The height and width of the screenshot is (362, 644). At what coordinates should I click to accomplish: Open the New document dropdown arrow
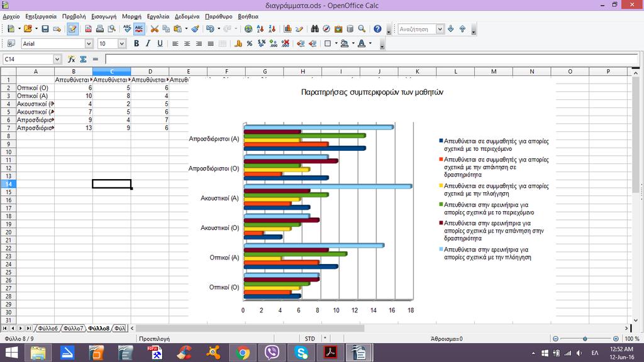(19, 29)
